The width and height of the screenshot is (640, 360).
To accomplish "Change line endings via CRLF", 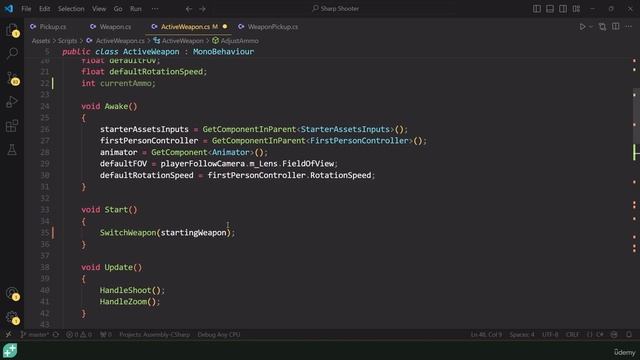I will click(x=572, y=335).
